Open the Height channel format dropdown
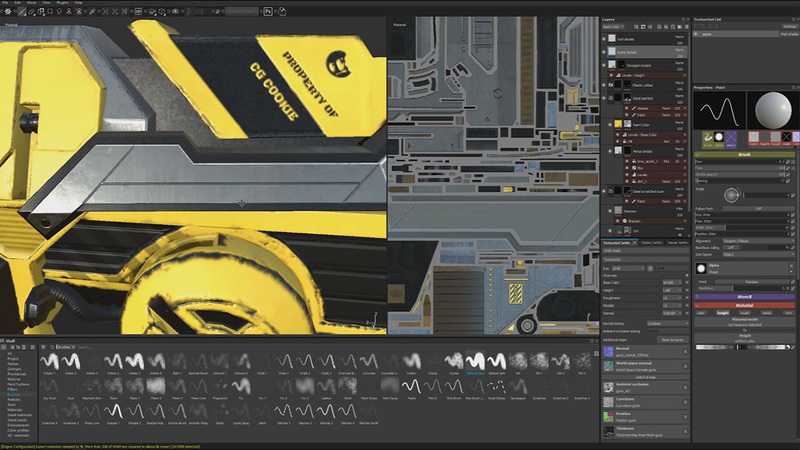Screen dimensions: 800x450 tap(671, 290)
